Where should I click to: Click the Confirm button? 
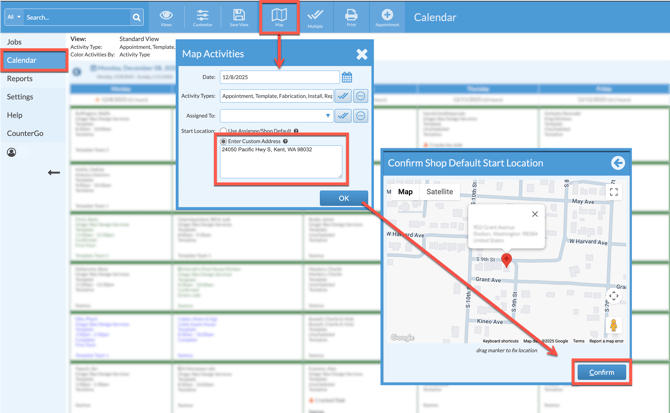[x=602, y=372]
